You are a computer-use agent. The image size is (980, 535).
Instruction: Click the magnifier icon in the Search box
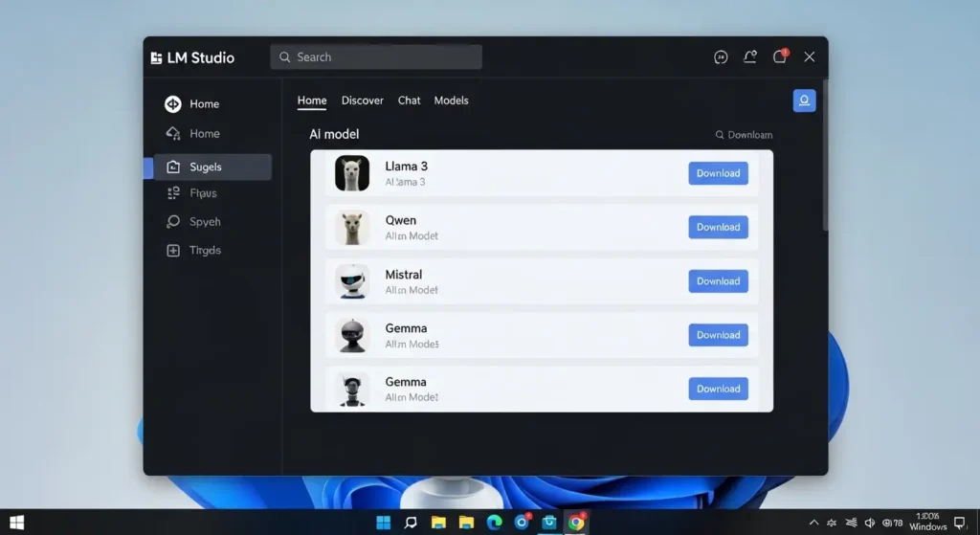pyautogui.click(x=285, y=56)
